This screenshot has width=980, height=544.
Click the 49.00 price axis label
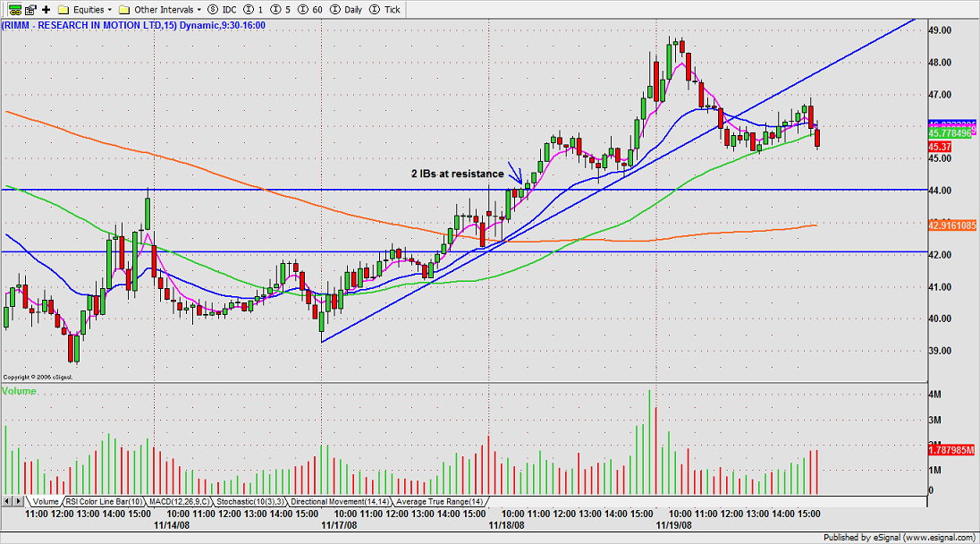click(940, 30)
